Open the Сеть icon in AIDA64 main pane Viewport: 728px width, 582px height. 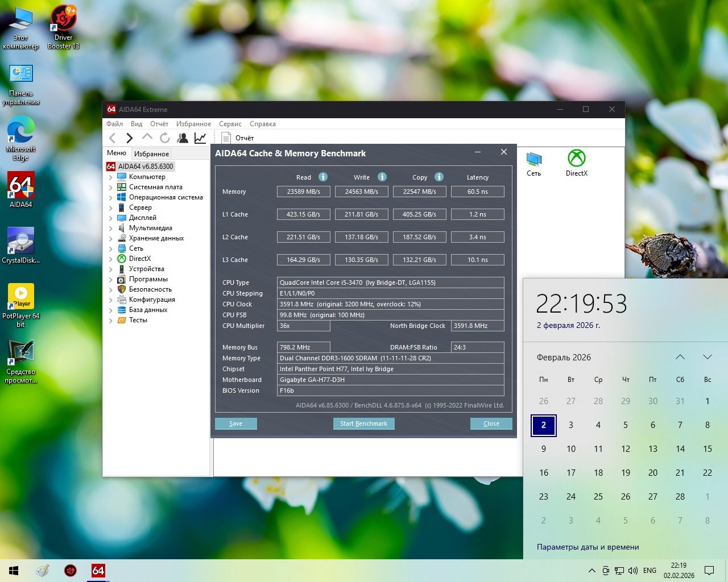pos(533,164)
